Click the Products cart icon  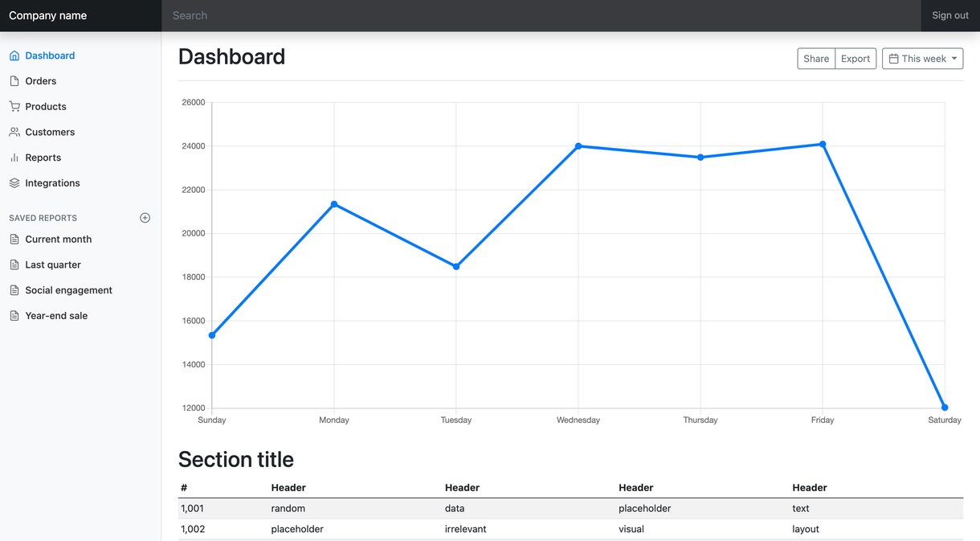(x=14, y=107)
